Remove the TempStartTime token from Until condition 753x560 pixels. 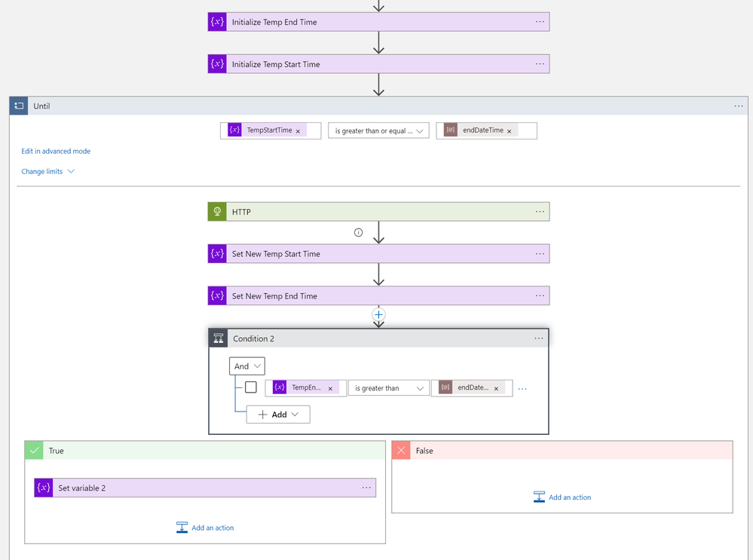point(298,131)
